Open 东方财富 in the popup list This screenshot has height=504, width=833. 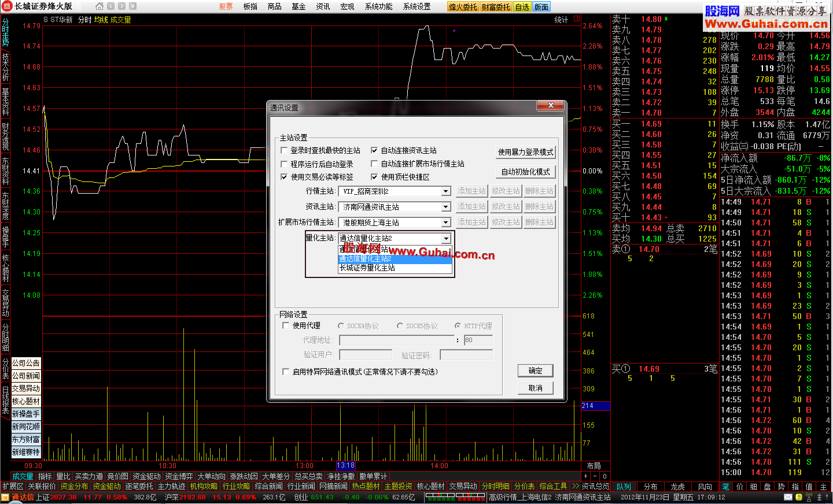click(x=26, y=439)
